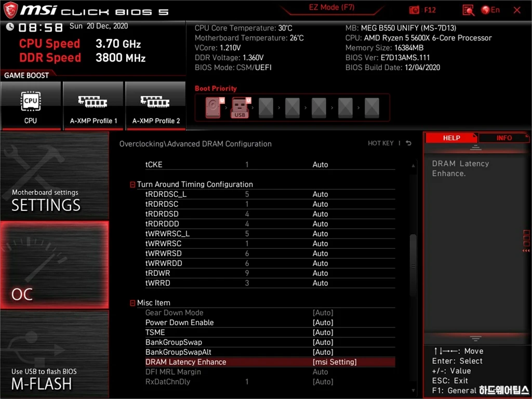This screenshot has width=532, height=399.
Task: Click the settings list scrollbar thumb
Action: (x=413, y=264)
